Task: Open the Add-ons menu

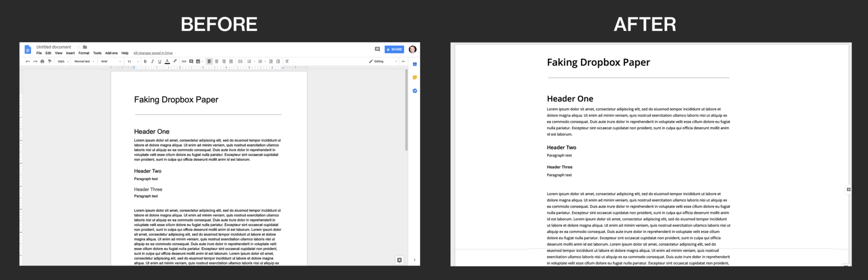Action: (111, 53)
